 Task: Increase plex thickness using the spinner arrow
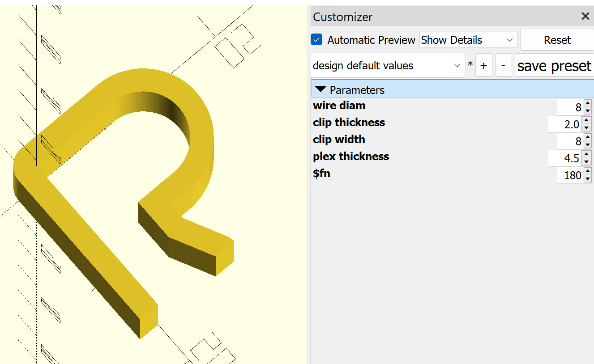587,155
